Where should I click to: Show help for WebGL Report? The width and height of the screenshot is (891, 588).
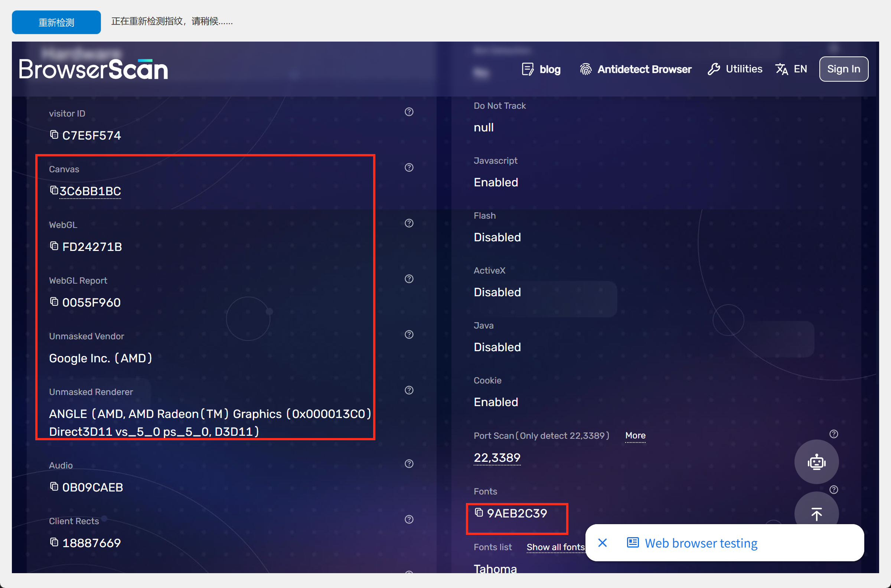pyautogui.click(x=409, y=279)
